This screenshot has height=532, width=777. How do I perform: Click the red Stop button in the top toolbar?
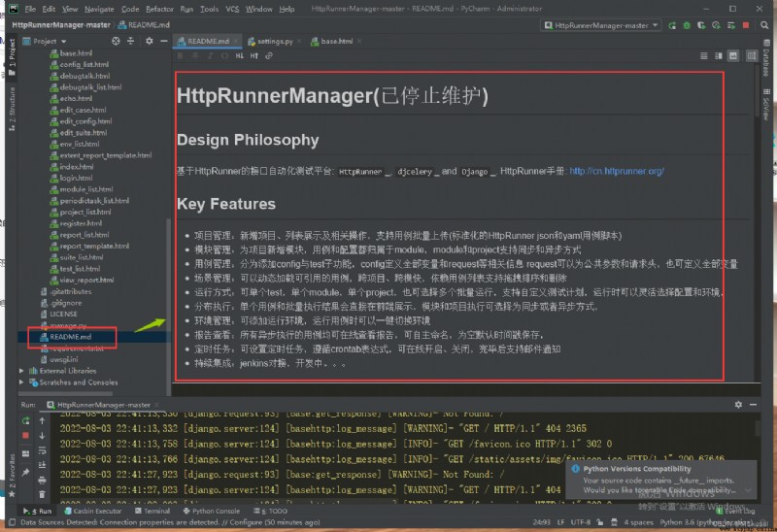point(746,25)
